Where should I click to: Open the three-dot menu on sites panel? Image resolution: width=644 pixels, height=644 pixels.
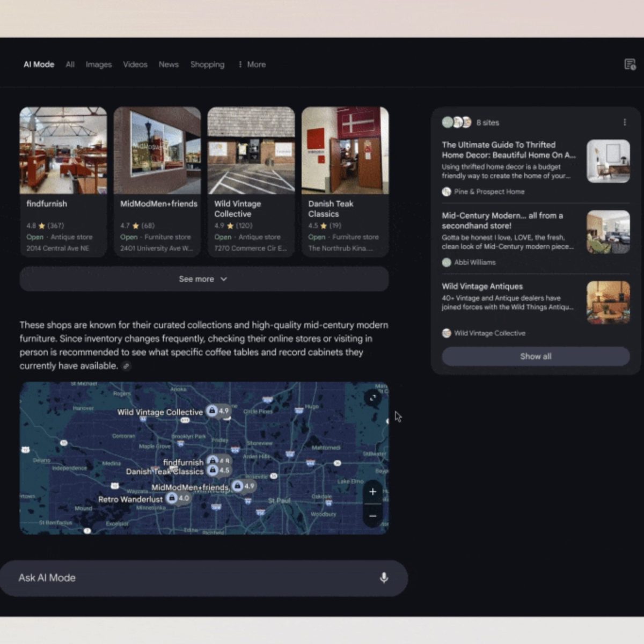(625, 122)
